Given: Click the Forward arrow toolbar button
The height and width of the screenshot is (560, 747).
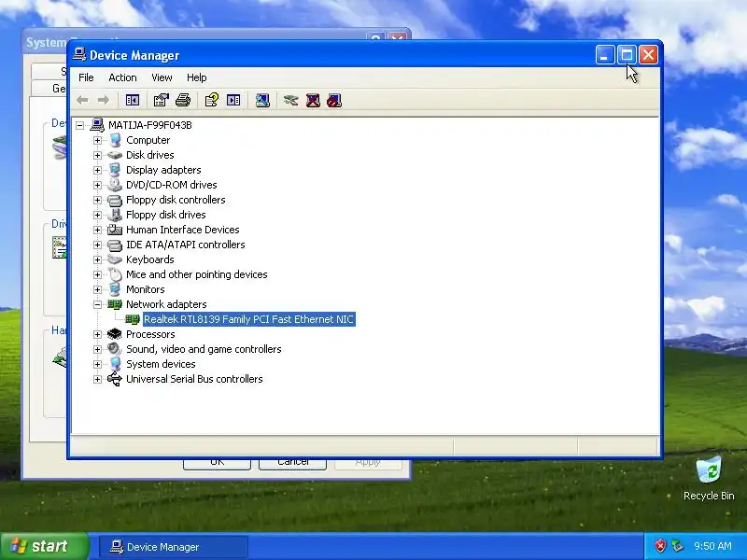Looking at the screenshot, I should [x=104, y=101].
